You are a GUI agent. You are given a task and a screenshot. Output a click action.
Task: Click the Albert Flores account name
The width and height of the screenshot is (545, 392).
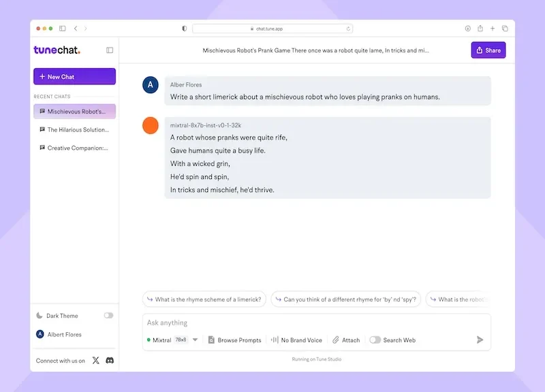[64, 334]
